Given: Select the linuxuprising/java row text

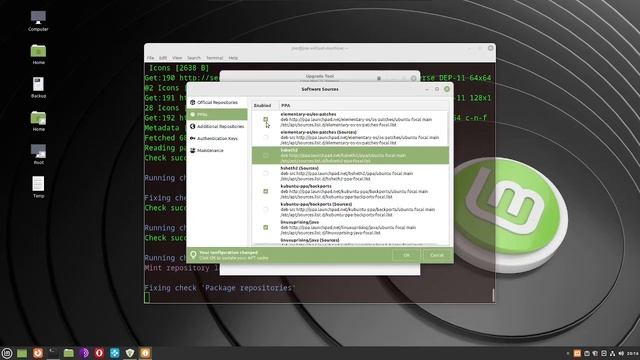Looking at the screenshot, I should tap(348, 227).
